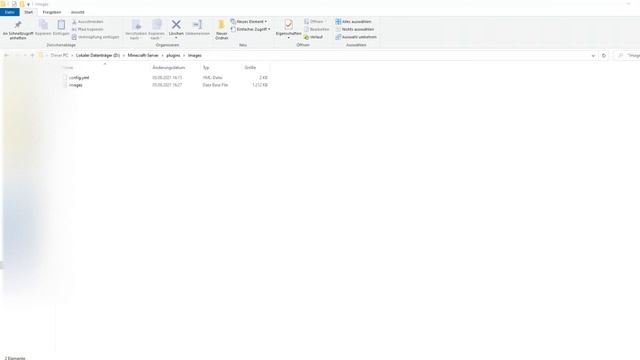Image resolution: width=640 pixels, height=360 pixels.
Task: Expand address bar history dropdown
Action: tap(593, 56)
